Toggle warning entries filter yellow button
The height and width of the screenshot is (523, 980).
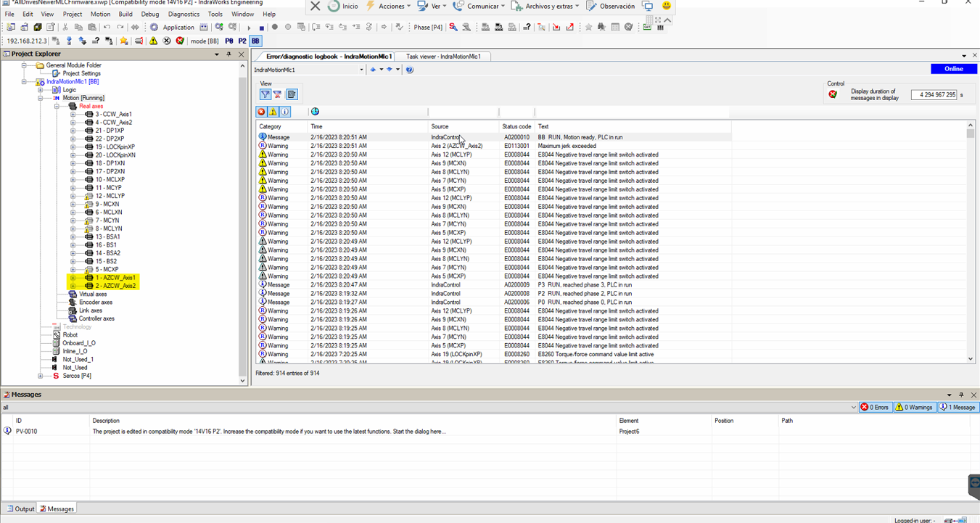273,112
